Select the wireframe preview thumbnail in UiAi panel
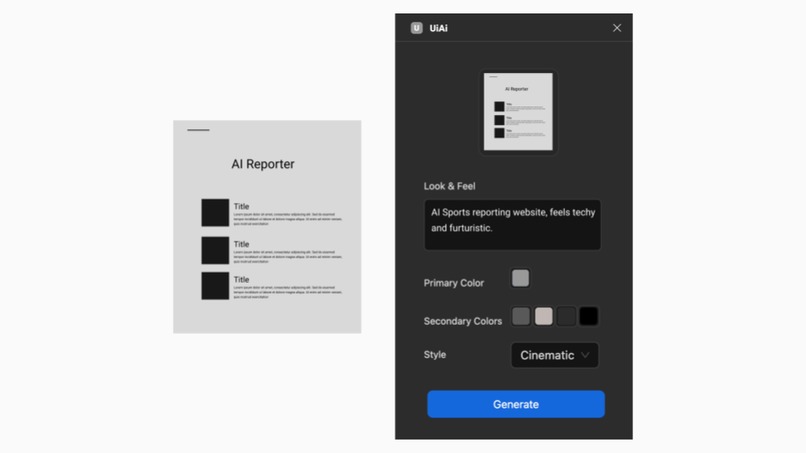Screen dimensions: 806x453 point(518,112)
